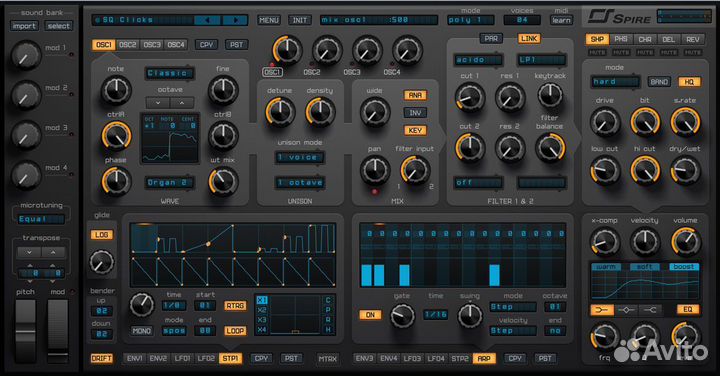Open the poly 1 mode dropdown
Screen dimensions: 720x376
pyautogui.click(x=471, y=20)
